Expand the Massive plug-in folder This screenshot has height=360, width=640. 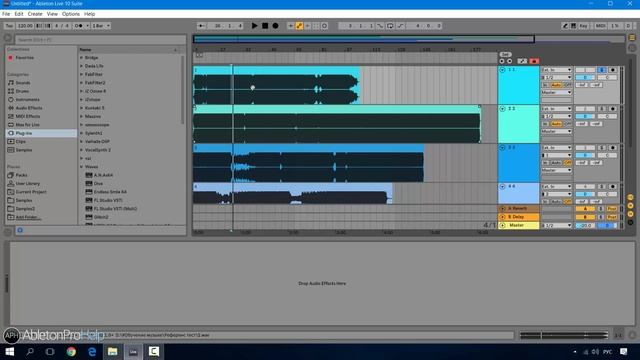[x=82, y=116]
